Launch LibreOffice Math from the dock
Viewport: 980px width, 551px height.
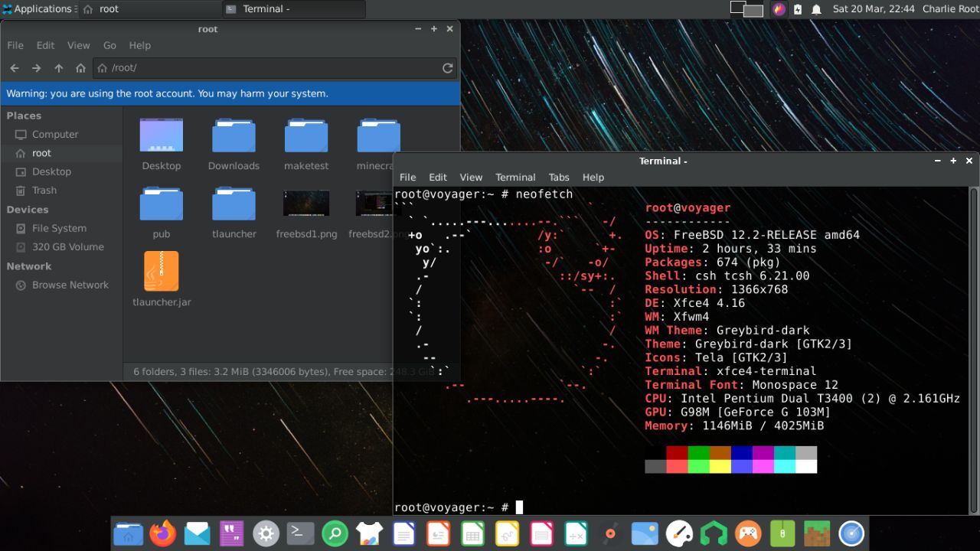point(576,533)
